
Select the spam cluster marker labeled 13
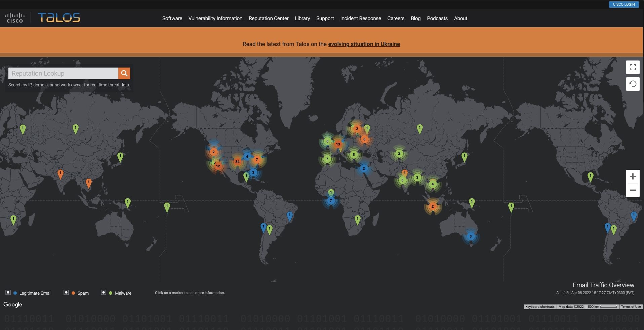tap(338, 144)
